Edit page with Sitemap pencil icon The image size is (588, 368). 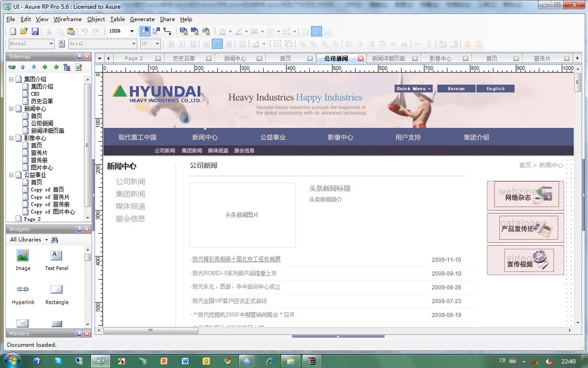(x=78, y=67)
